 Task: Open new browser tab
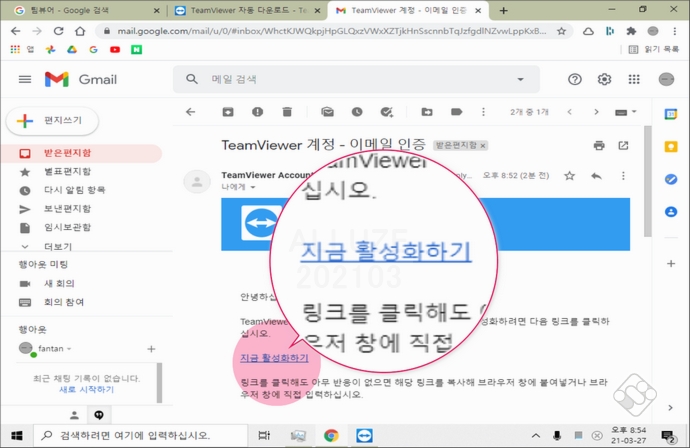coord(503,11)
